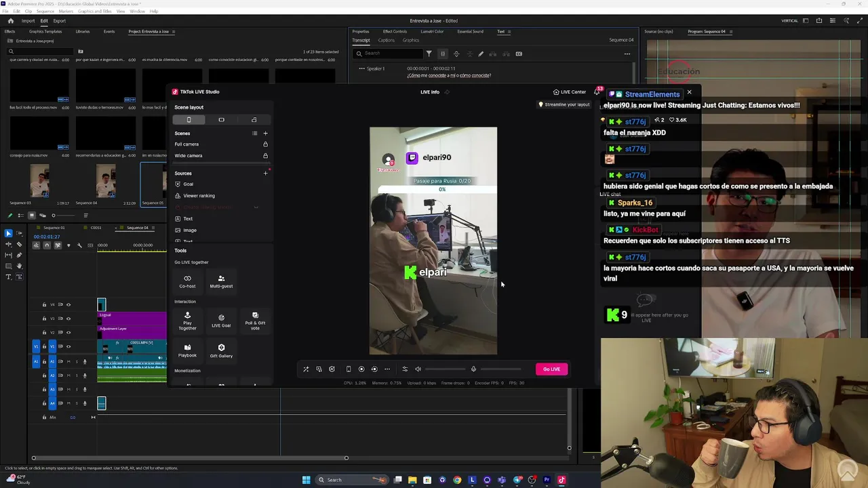Open more options ellipsis in control bar
Viewport: 868px width, 488px height.
tap(387, 369)
